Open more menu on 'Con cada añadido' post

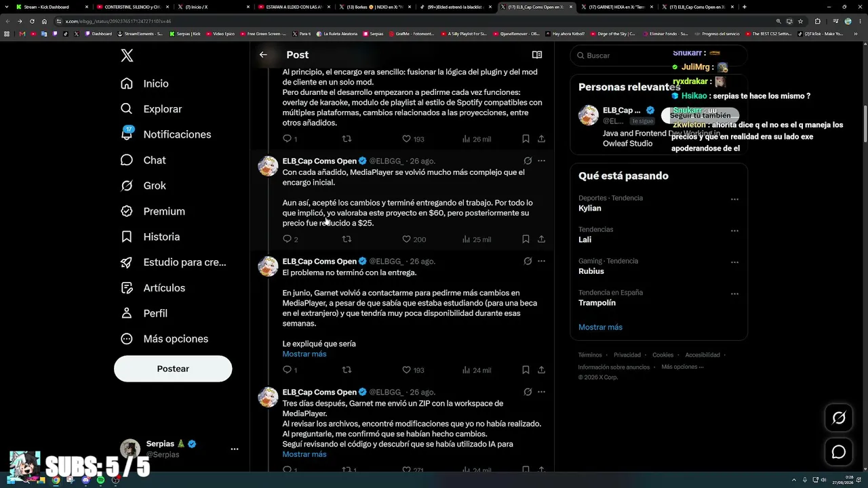coord(541,161)
